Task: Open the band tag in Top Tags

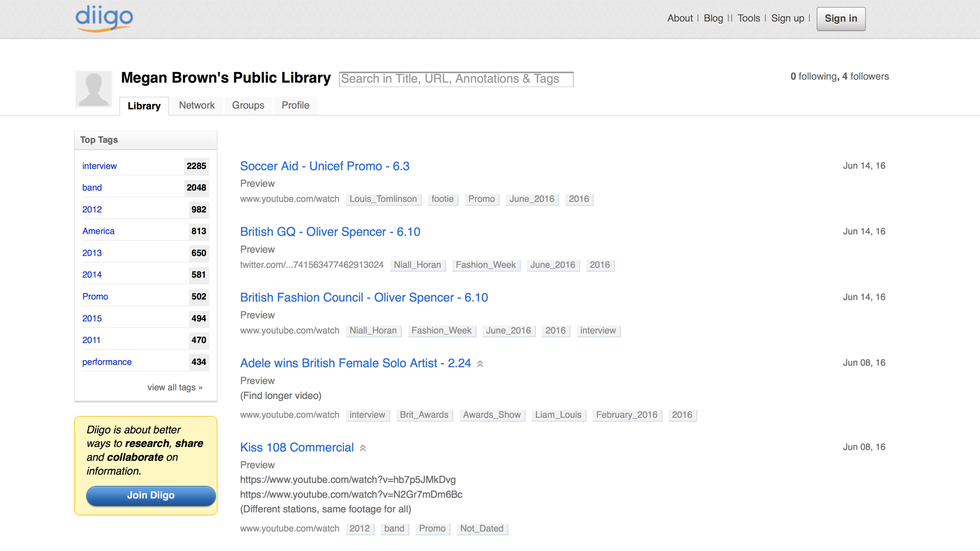Action: [92, 188]
